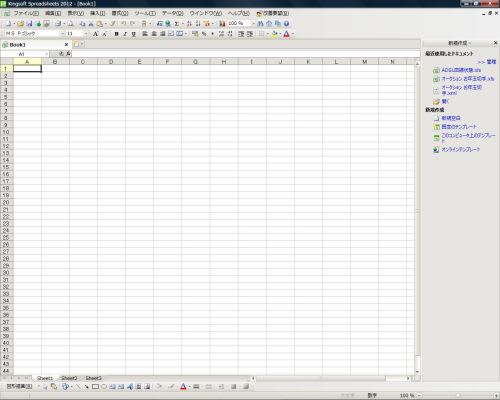Screen dimensions: 500x400
Task: Click the Save disk icon
Action: click(x=29, y=24)
